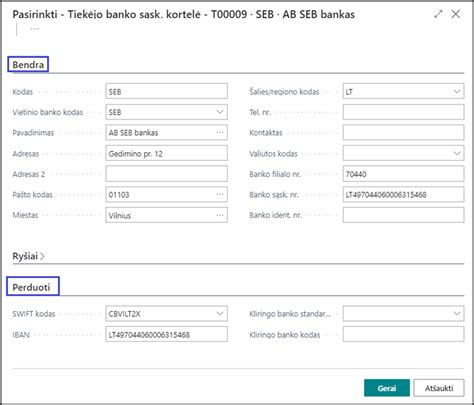474x405 pixels.
Task: Open Šalies/regiono kodas dropdown
Action: pyautogui.click(x=457, y=91)
